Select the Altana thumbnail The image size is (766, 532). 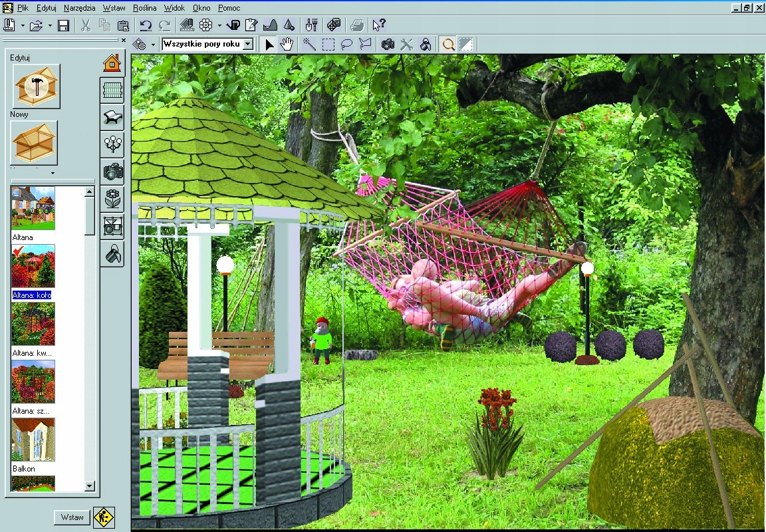point(33,208)
